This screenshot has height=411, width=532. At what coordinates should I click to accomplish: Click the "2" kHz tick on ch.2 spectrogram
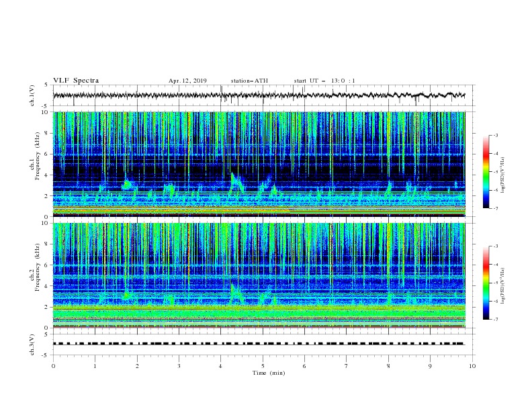click(x=47, y=307)
